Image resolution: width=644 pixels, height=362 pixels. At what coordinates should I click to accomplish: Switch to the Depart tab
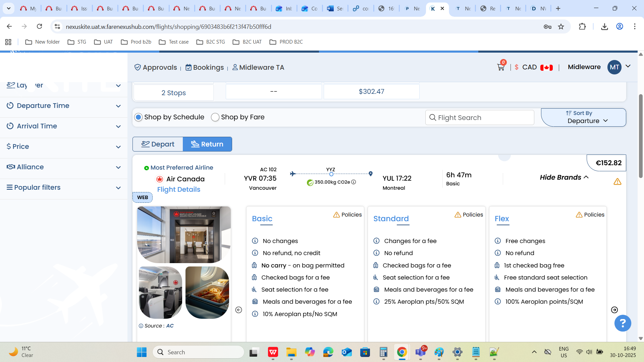(x=158, y=144)
